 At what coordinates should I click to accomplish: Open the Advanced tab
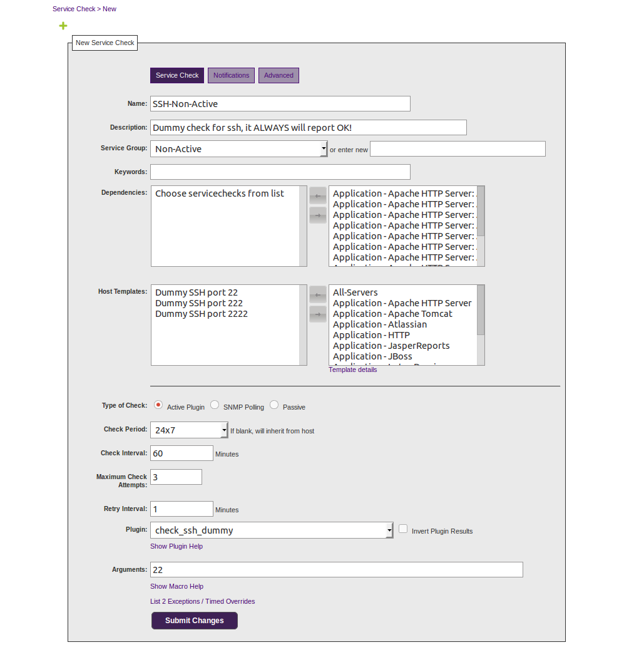point(279,75)
